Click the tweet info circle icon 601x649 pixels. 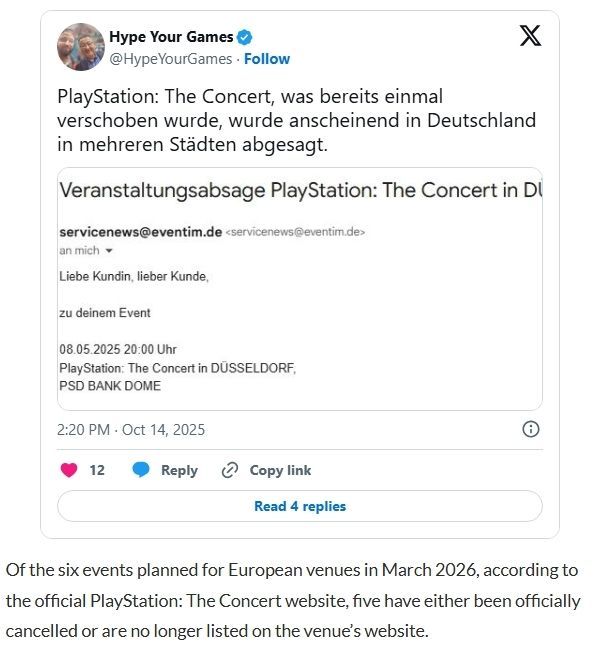pos(531,429)
